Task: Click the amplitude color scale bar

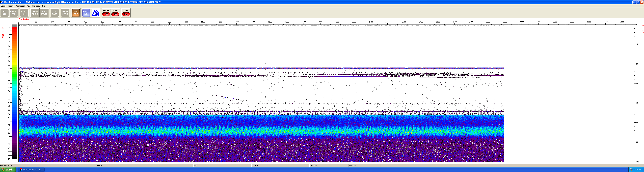Action: (x=14, y=93)
